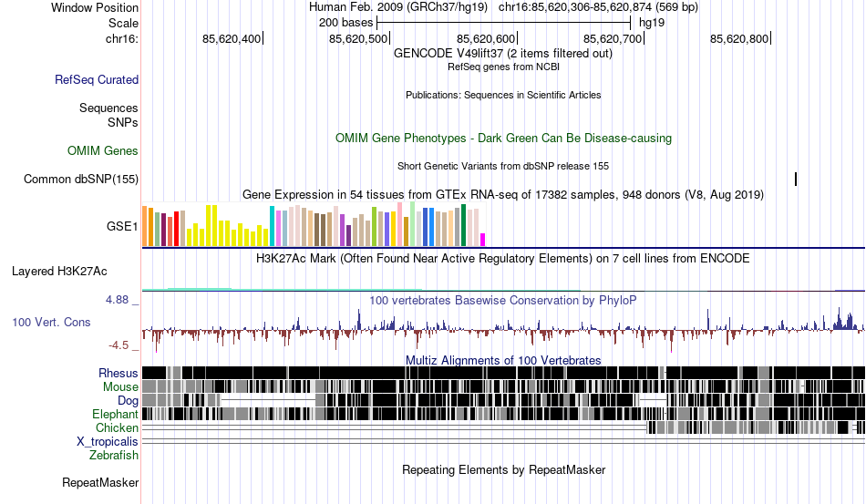Click the RefSeq Curated track label
The image size is (866, 504).
pos(96,79)
